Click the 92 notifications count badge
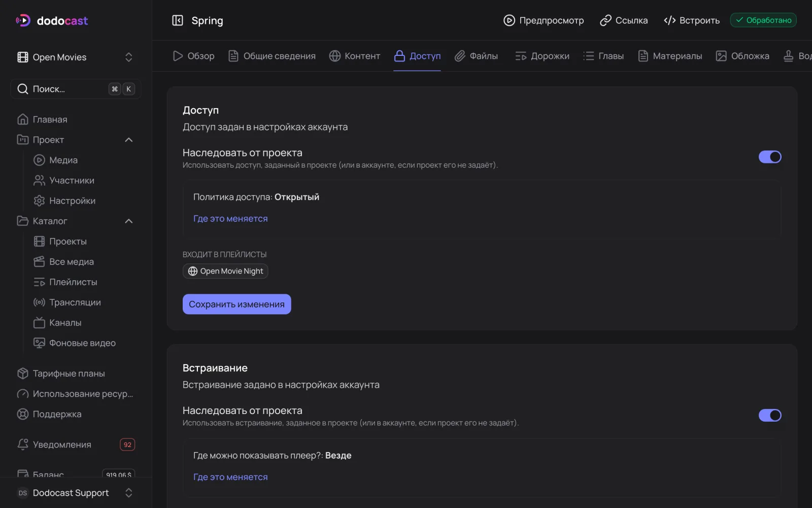 pyautogui.click(x=127, y=444)
